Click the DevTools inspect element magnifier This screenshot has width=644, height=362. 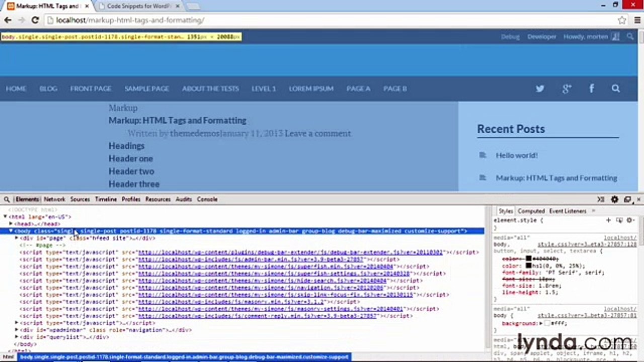7,200
